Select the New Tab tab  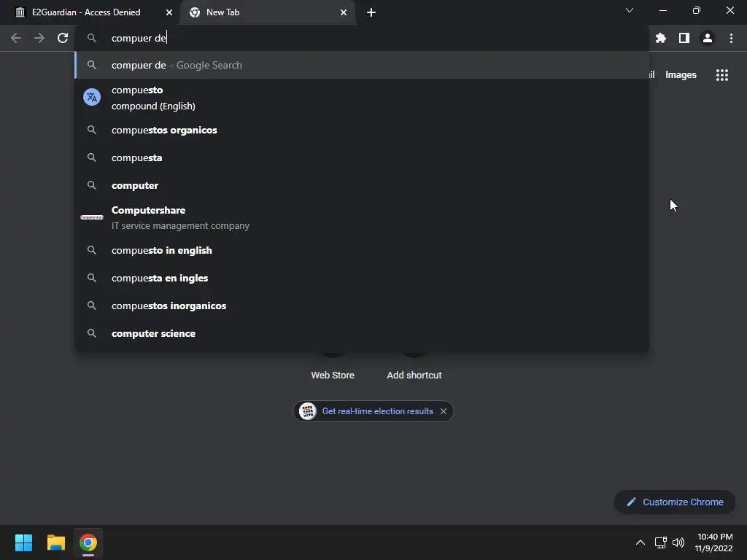point(268,12)
